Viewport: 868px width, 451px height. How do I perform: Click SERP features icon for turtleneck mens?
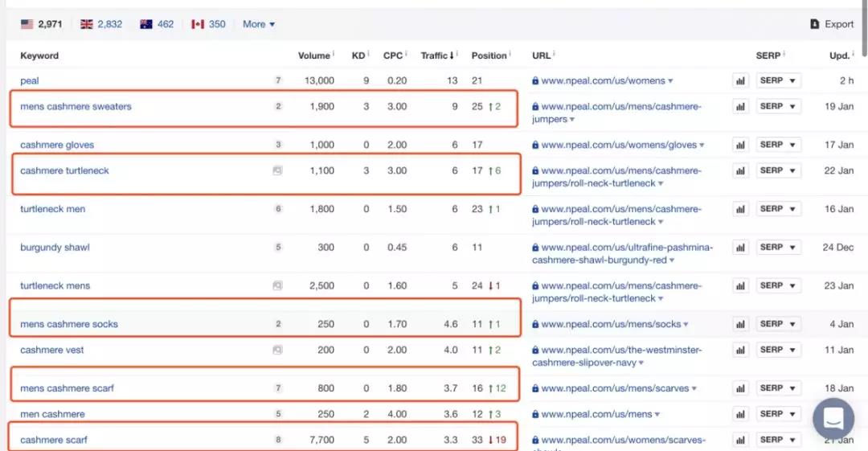(x=277, y=285)
